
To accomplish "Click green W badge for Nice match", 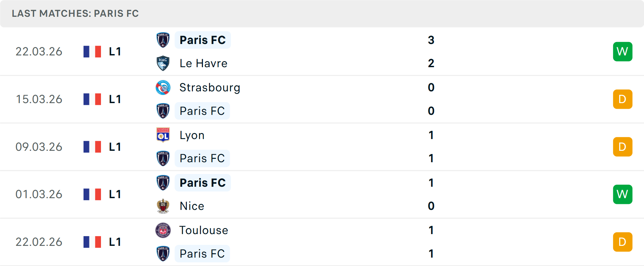I will (623, 194).
